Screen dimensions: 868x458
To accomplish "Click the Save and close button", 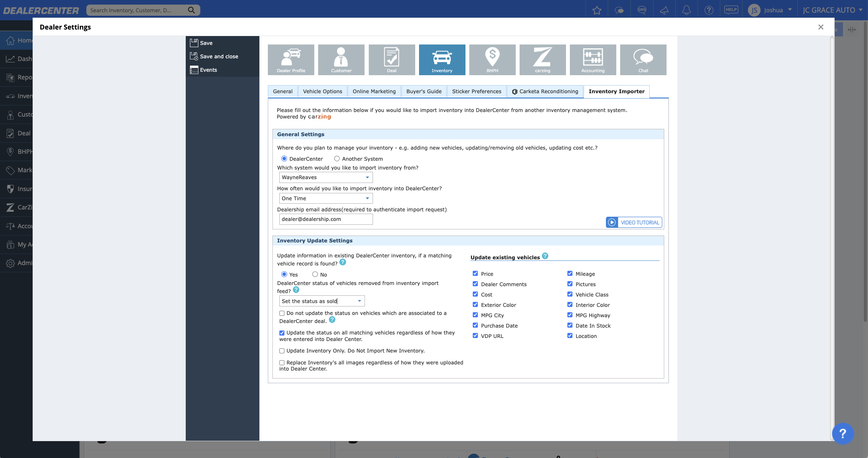I will (219, 56).
